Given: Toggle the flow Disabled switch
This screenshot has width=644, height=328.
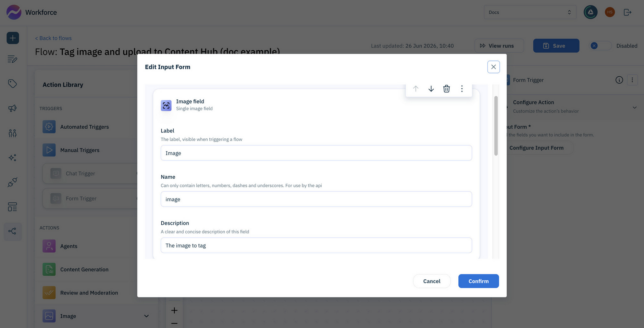Looking at the screenshot, I should tap(600, 46).
